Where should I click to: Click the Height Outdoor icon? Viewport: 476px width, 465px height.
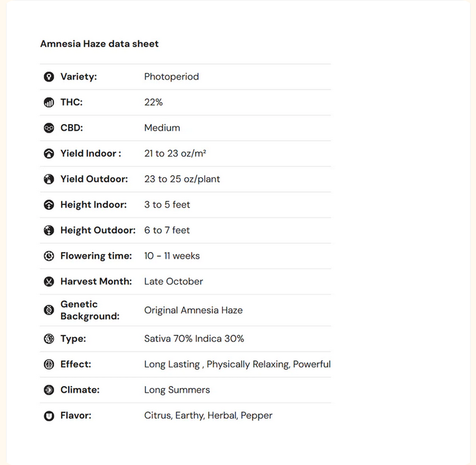pos(48,230)
